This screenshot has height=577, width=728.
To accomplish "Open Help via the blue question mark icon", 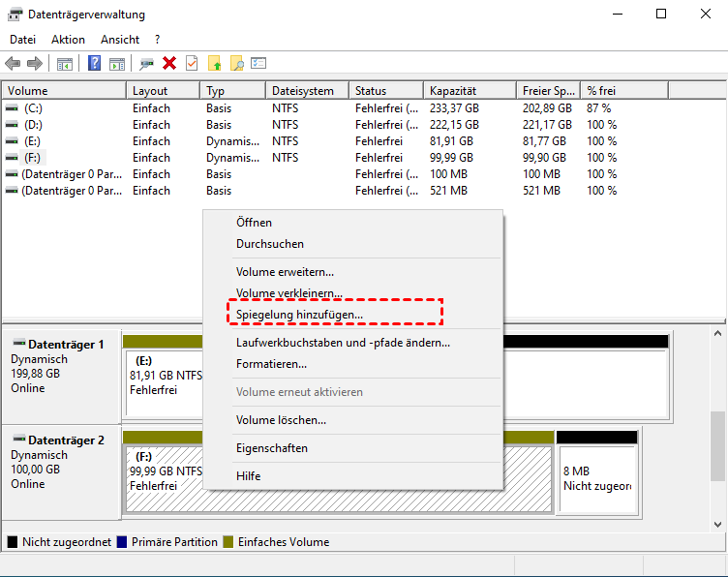I will click(x=94, y=63).
